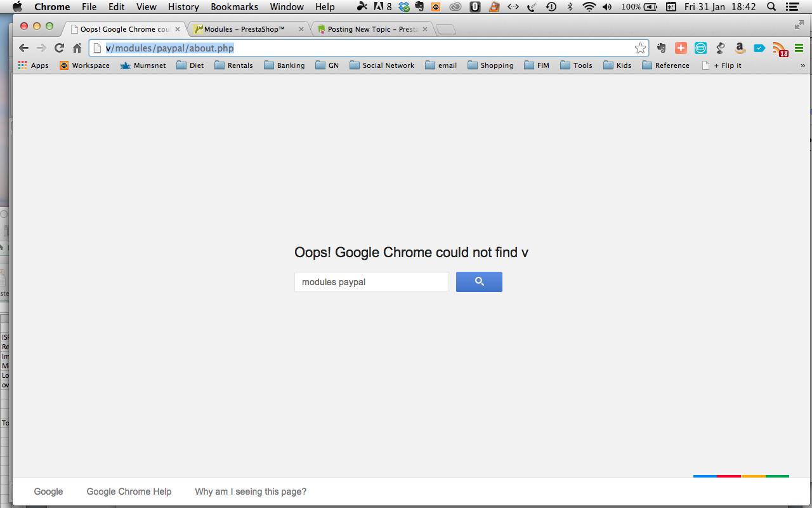
Task: Open the Mumsnet bookmark
Action: point(143,65)
